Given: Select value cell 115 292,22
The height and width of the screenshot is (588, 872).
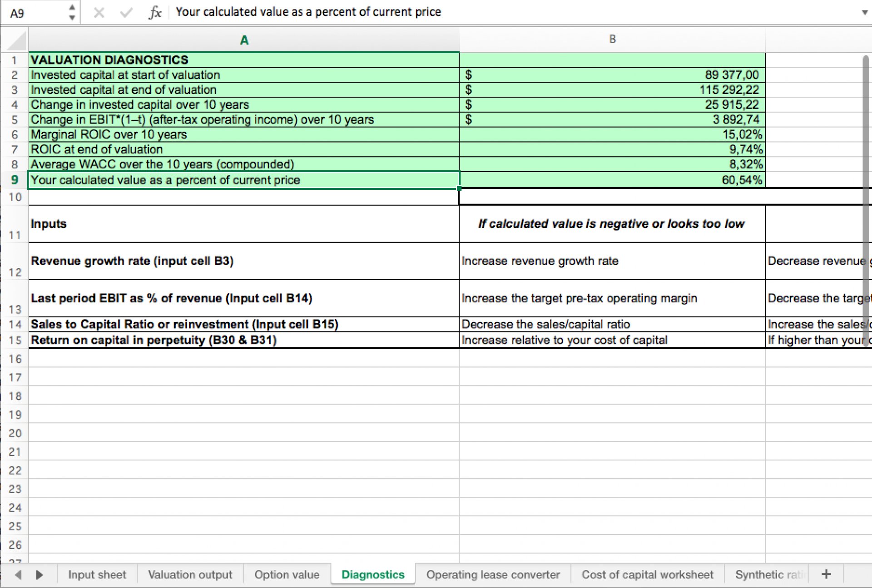Looking at the screenshot, I should [x=612, y=90].
